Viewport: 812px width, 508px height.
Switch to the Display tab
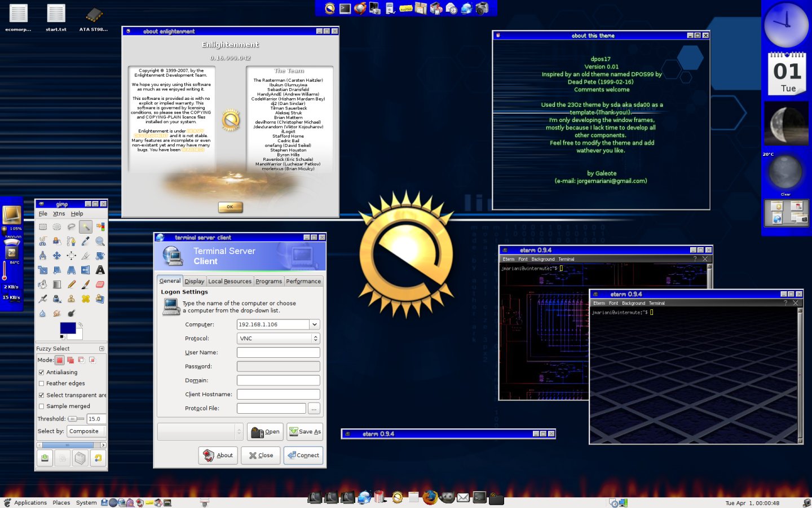coord(195,281)
